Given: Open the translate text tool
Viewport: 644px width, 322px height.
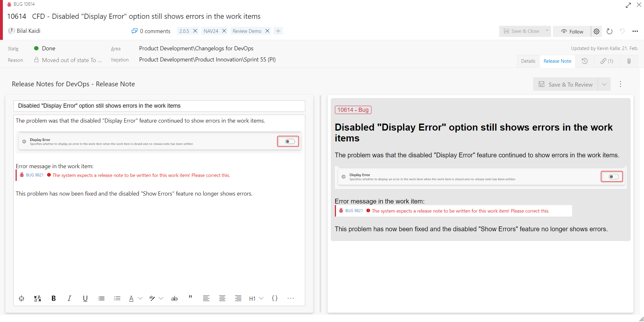Looking at the screenshot, I should 37,298.
